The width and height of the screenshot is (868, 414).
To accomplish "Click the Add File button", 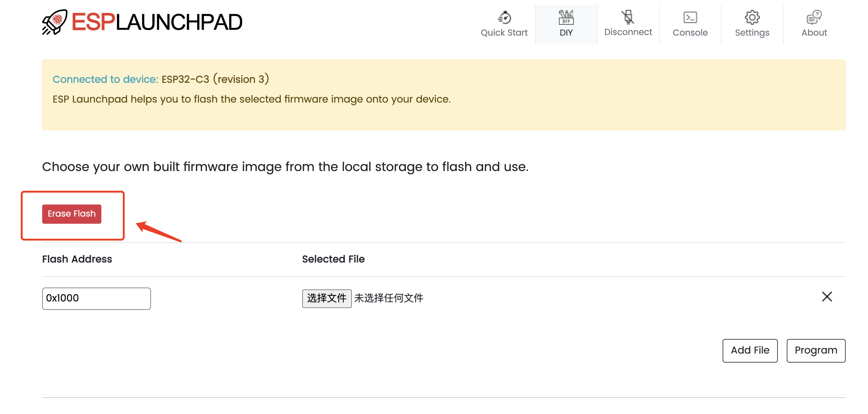I will [750, 351].
